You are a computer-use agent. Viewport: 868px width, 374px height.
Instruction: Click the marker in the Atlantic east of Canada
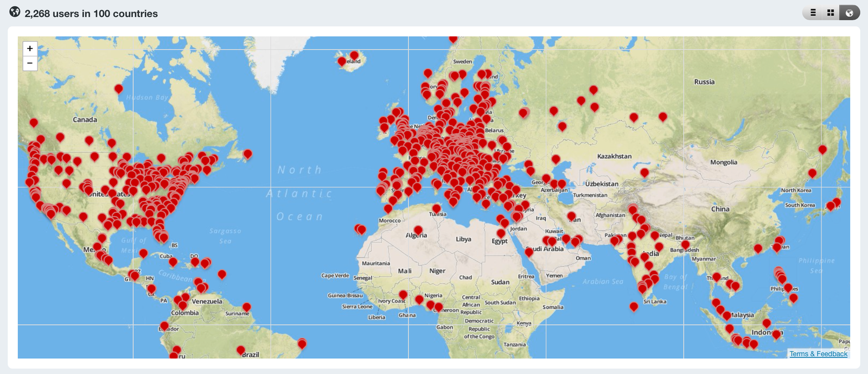click(247, 154)
